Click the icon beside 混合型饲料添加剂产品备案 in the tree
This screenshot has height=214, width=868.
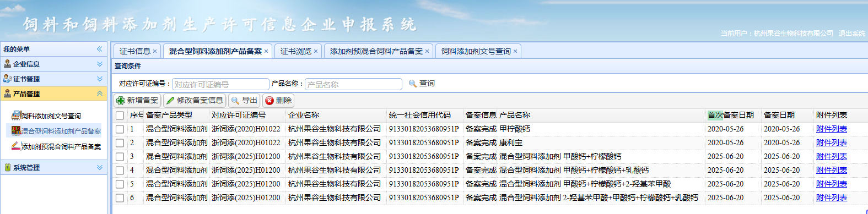[x=16, y=131]
